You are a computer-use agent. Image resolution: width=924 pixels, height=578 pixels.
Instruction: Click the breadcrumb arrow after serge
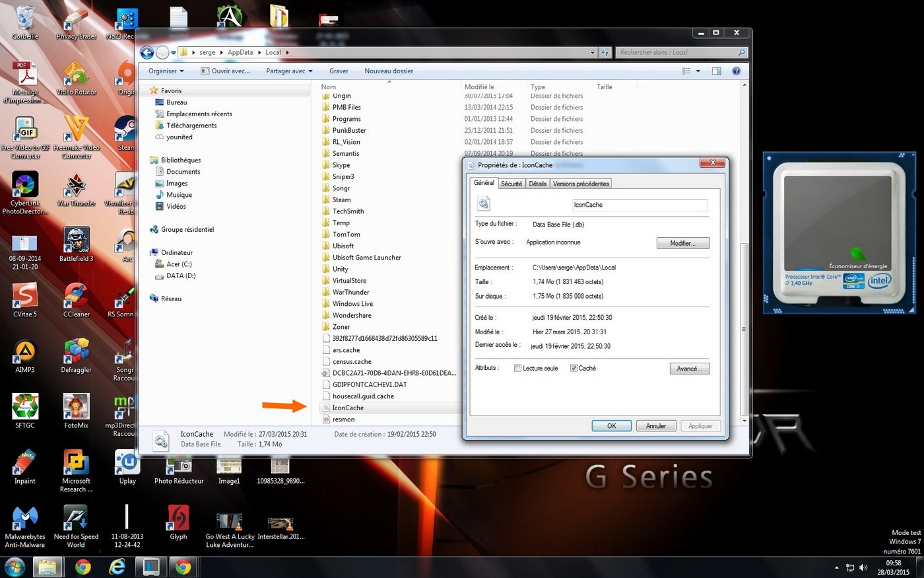[x=221, y=52]
